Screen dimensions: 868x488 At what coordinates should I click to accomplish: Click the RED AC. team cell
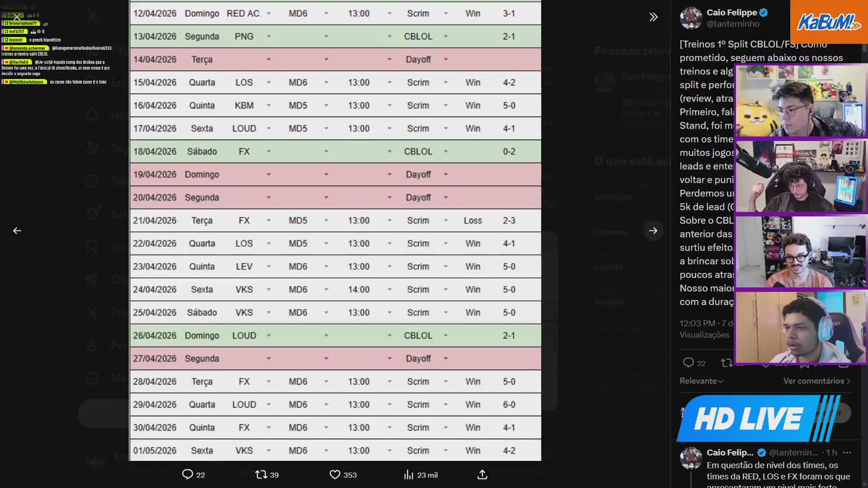[244, 13]
